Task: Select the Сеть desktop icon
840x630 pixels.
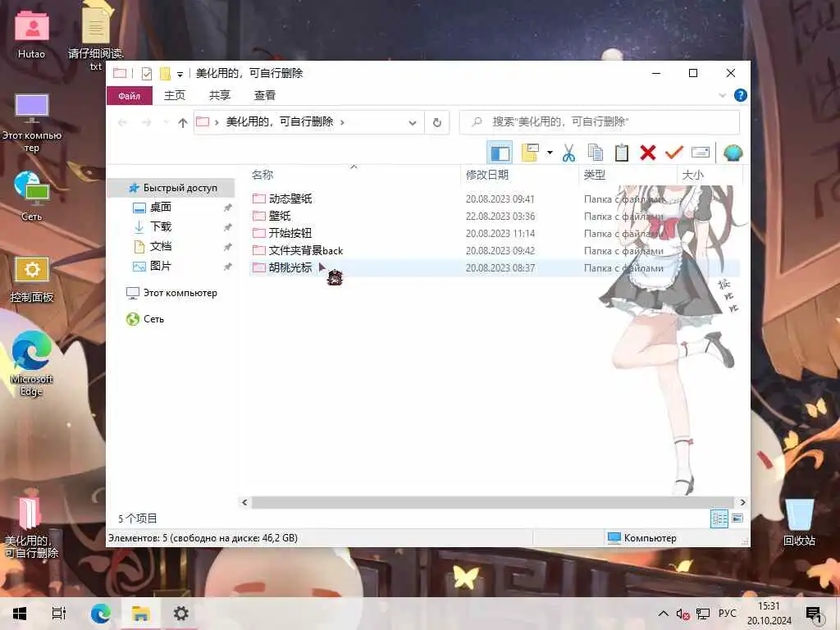Action: click(x=32, y=196)
